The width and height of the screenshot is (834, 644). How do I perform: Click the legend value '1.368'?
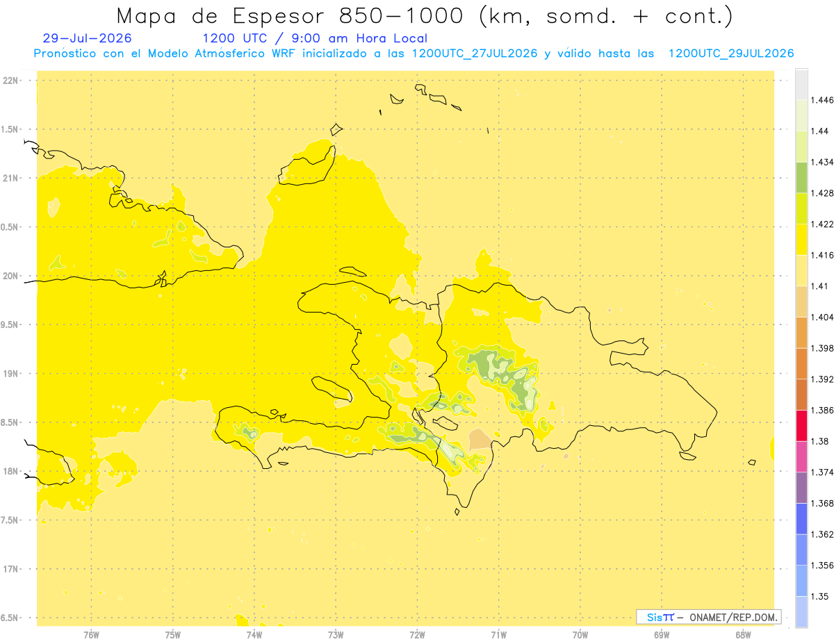click(823, 503)
